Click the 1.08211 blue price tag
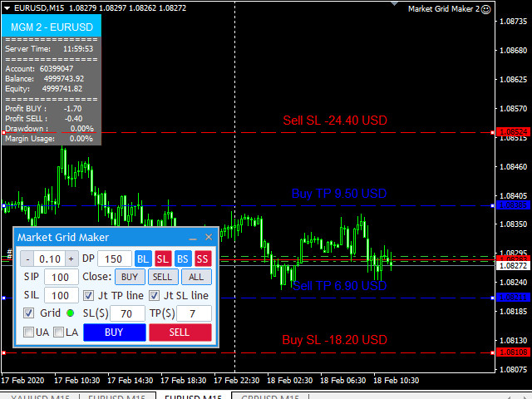Viewport: 532px width, 399px height. [x=514, y=298]
